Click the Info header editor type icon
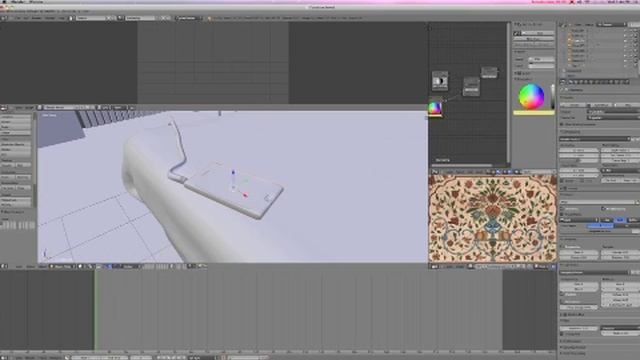 point(4,18)
